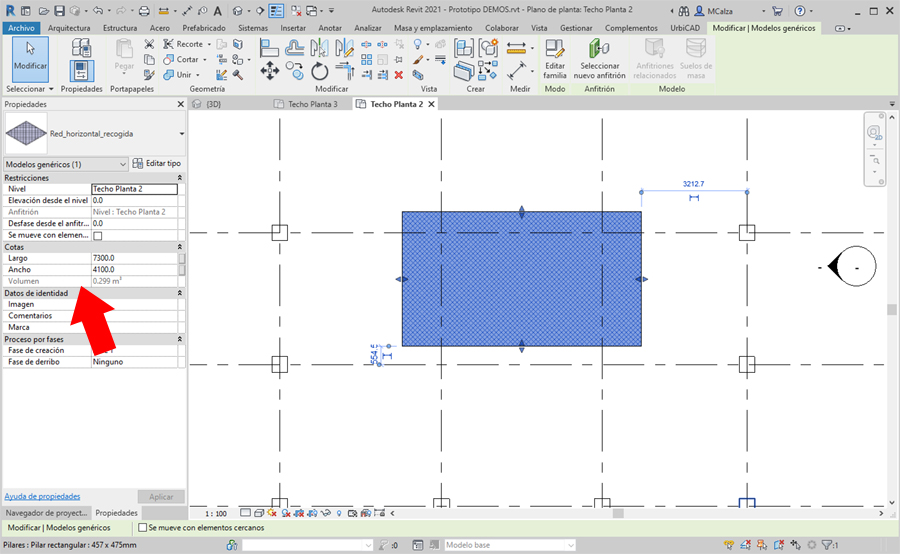The height and width of the screenshot is (554, 900).
Task: Close the Techo Planta 2 view tab
Action: (431, 104)
